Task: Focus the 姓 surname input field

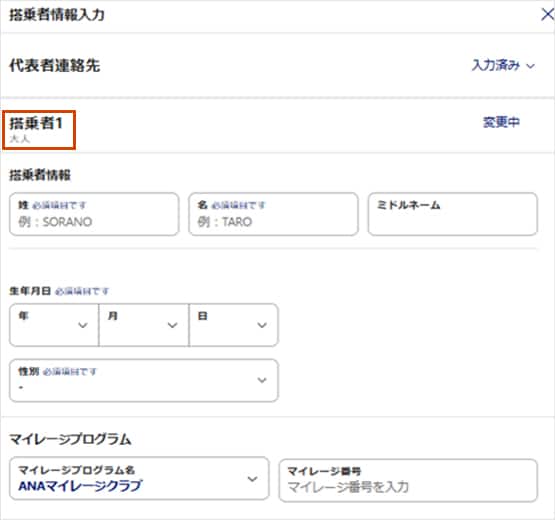Action: (94, 214)
